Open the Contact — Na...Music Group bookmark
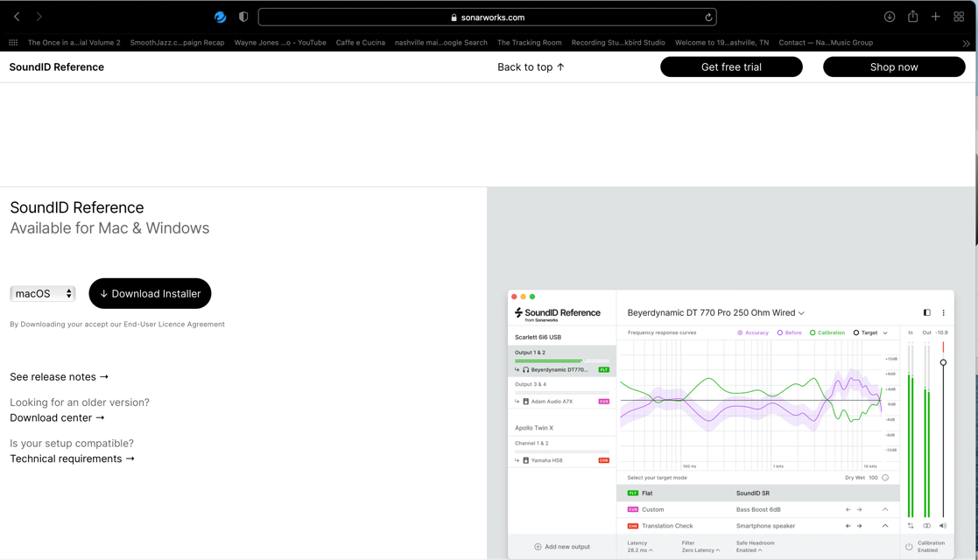This screenshot has height=560, width=978. click(x=826, y=42)
